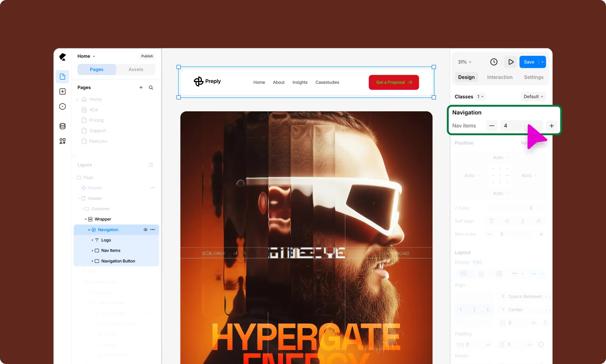Switch to the Interaction tab

click(x=500, y=77)
